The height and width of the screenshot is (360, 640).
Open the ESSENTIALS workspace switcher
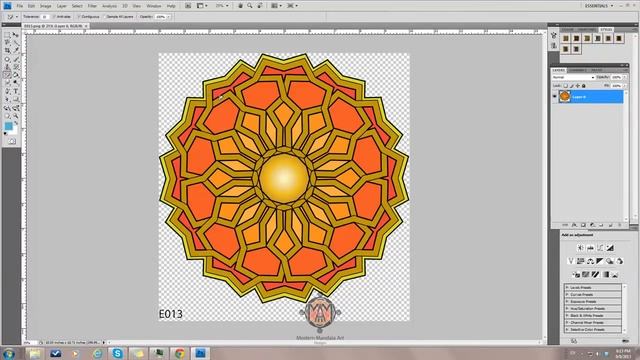coord(599,6)
